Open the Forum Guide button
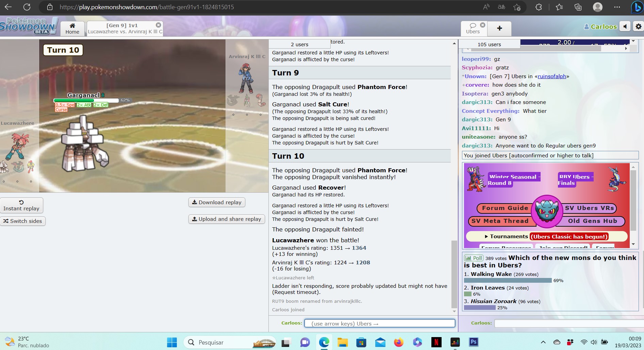Image resolution: width=644 pixels, height=350 pixels. 505,208
